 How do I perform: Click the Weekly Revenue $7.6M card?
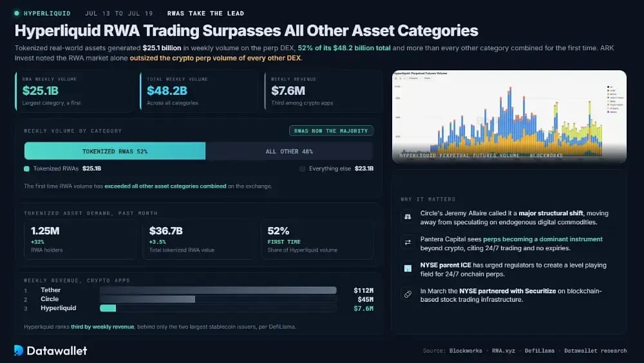[323, 91]
